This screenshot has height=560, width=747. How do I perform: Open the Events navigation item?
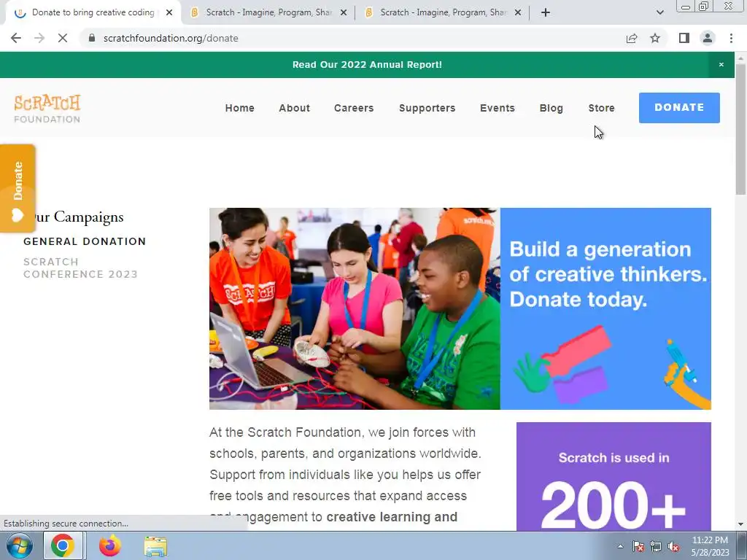pyautogui.click(x=498, y=108)
